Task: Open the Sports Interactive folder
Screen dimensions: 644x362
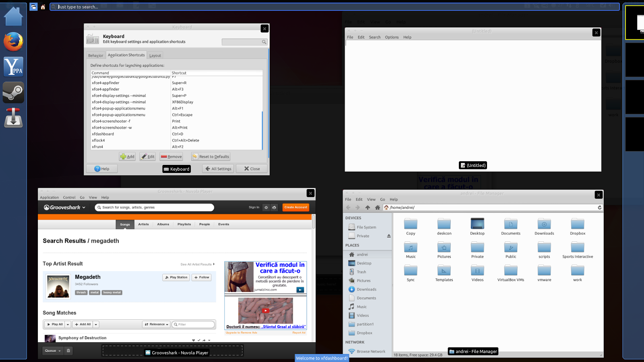Action: [x=578, y=250]
